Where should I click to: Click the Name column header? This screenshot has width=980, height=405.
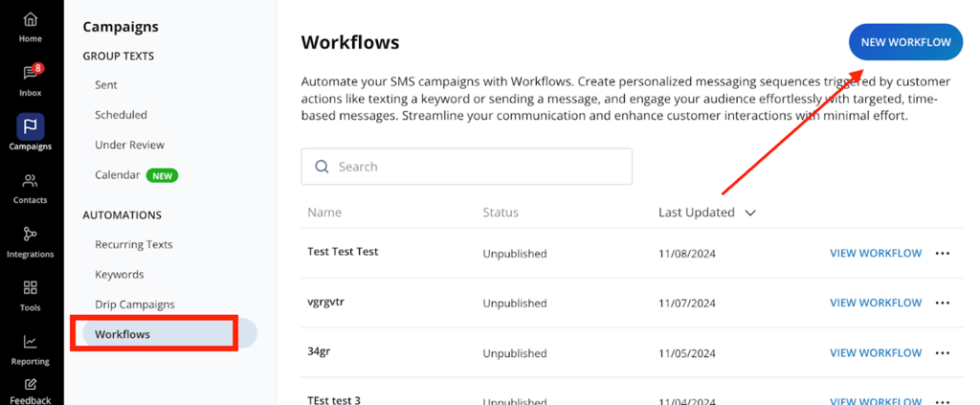[x=324, y=213]
